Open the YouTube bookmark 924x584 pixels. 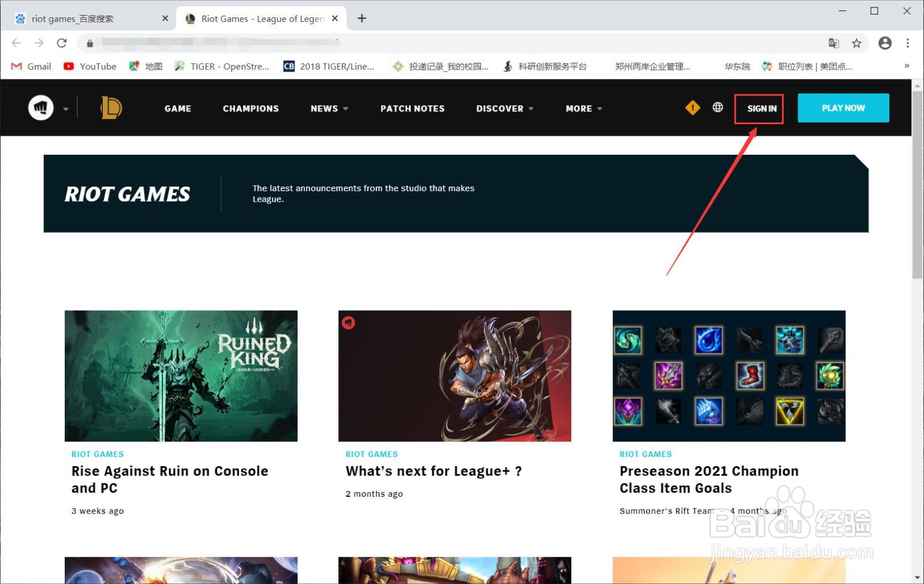click(90, 66)
